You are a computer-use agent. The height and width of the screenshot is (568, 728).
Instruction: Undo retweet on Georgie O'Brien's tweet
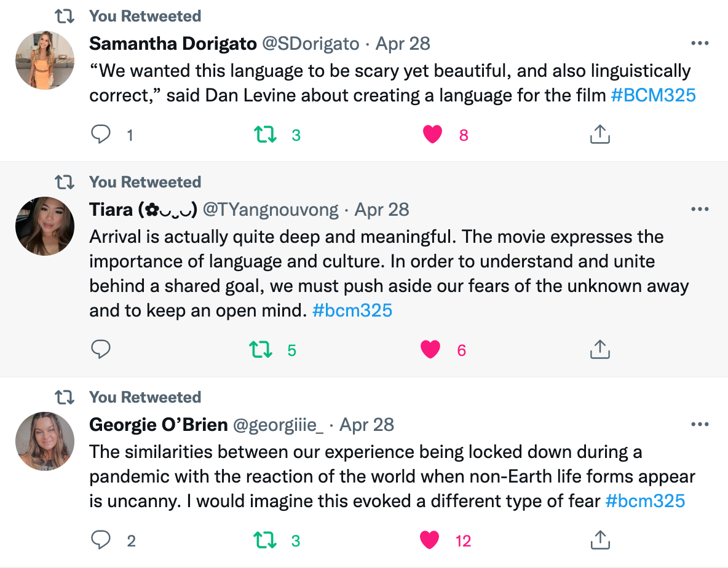coord(266,540)
